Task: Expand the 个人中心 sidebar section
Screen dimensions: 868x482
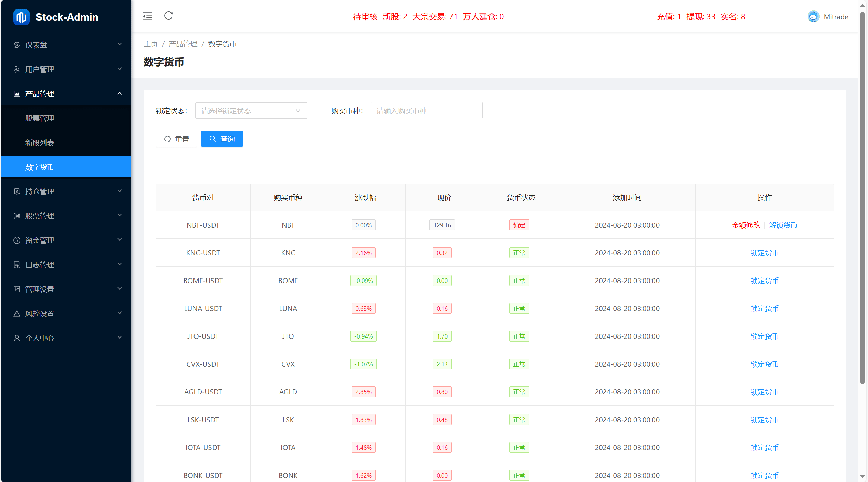Action: tap(66, 338)
